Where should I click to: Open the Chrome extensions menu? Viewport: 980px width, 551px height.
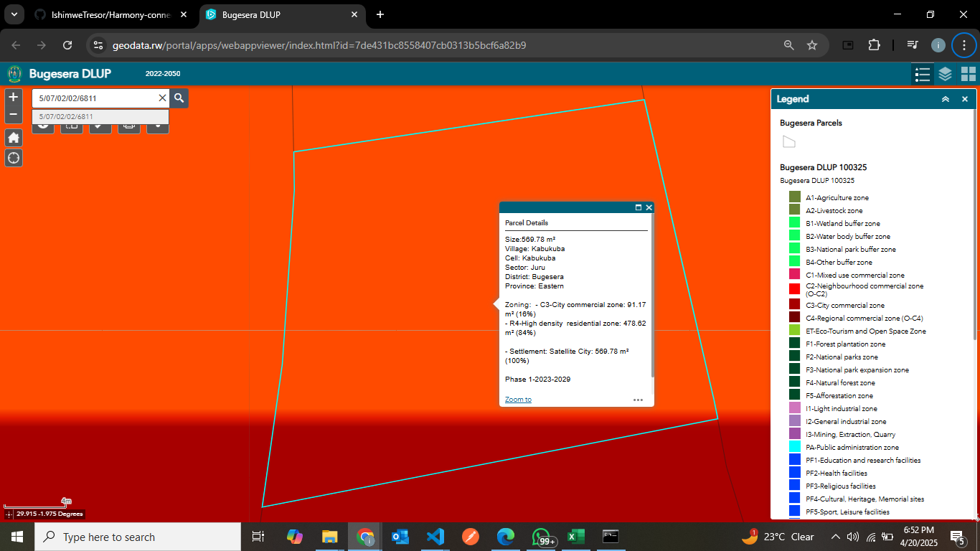tap(874, 45)
